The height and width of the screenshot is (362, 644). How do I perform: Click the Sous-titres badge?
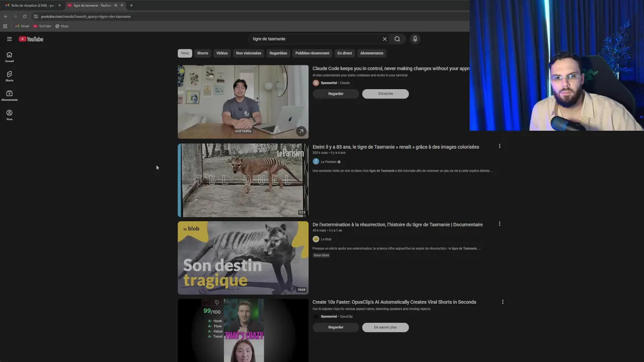[321, 255]
